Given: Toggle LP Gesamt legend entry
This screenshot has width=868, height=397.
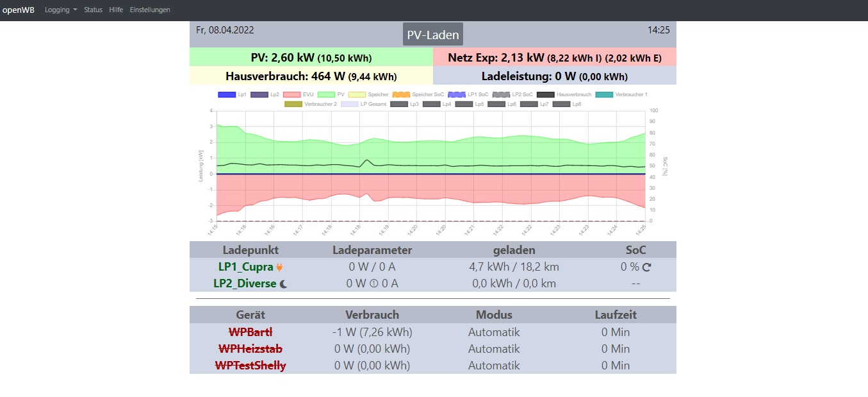Looking at the screenshot, I should click(363, 104).
